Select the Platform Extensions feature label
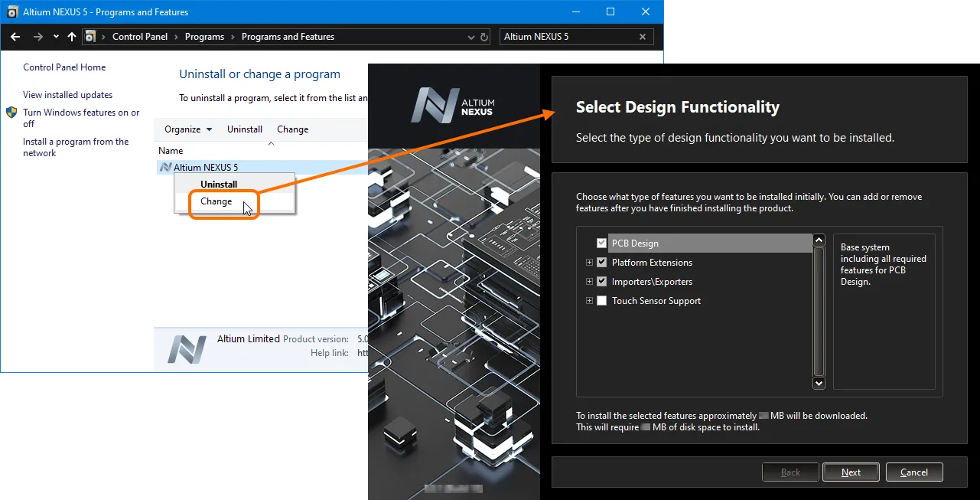The width and height of the screenshot is (980, 500). click(x=652, y=263)
